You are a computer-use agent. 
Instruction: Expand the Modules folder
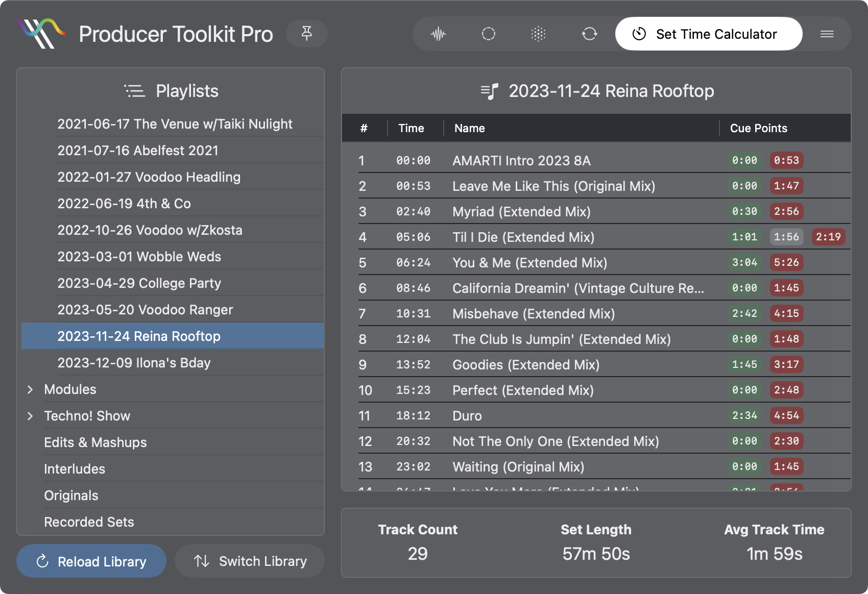tap(30, 390)
